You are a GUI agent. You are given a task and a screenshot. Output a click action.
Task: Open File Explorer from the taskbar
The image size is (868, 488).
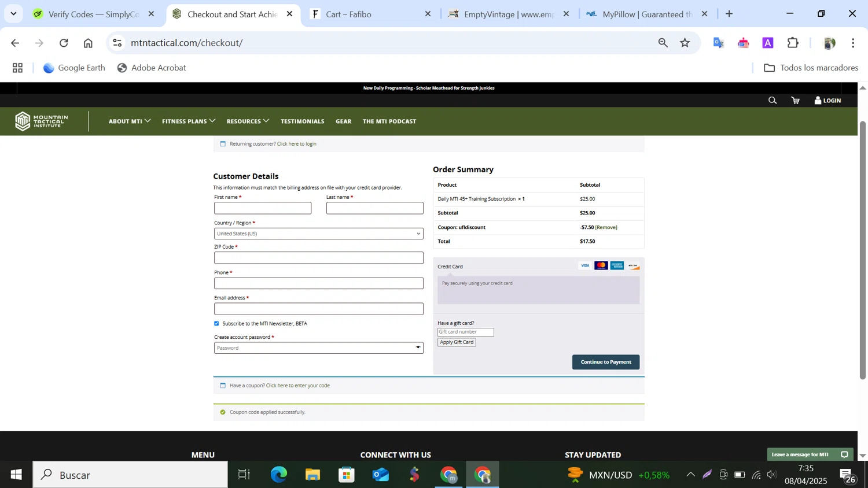(x=312, y=475)
